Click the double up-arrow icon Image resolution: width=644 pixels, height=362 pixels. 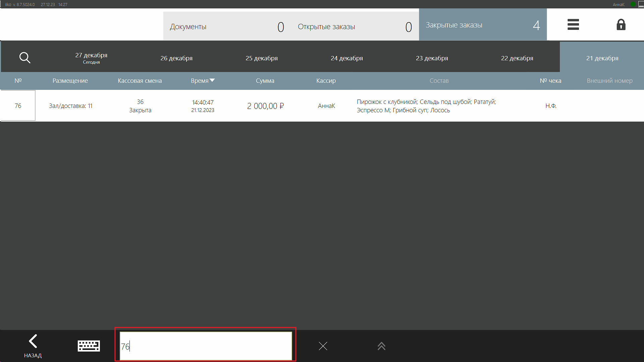coord(381,346)
